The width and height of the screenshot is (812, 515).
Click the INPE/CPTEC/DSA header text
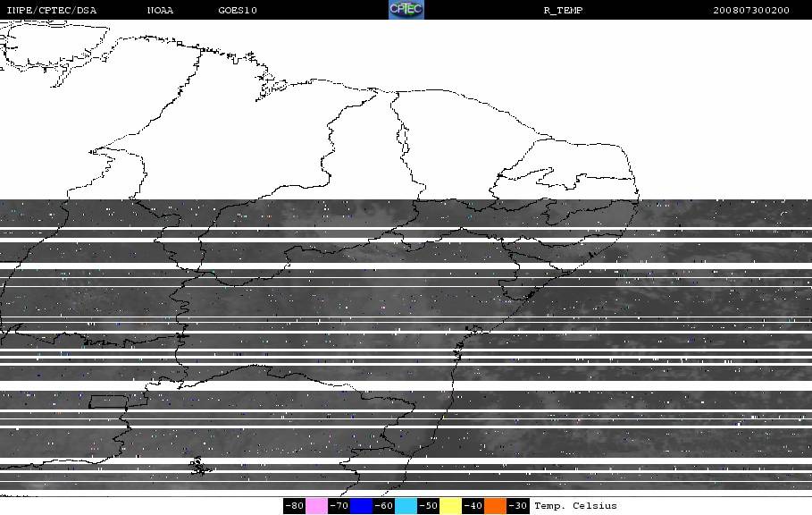click(x=51, y=11)
